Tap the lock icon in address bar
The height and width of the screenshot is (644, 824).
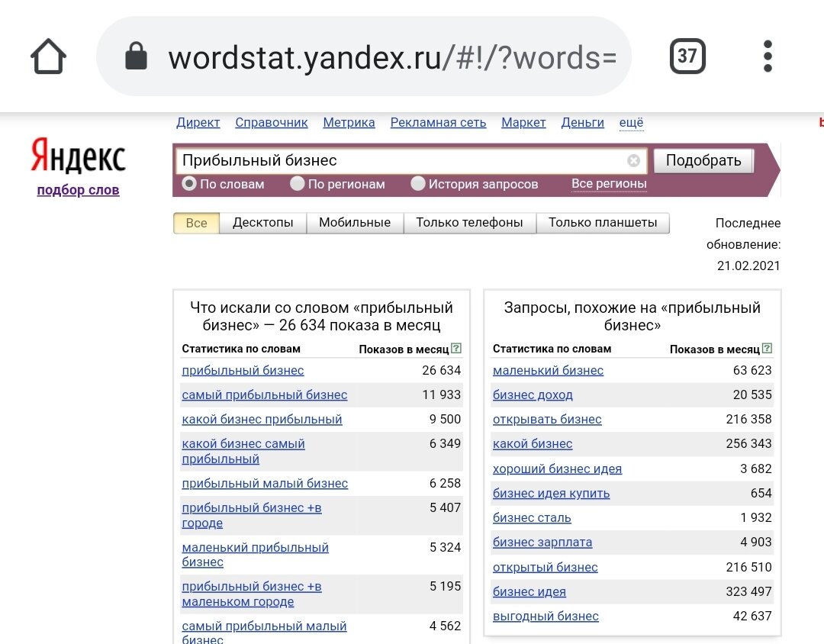click(136, 56)
